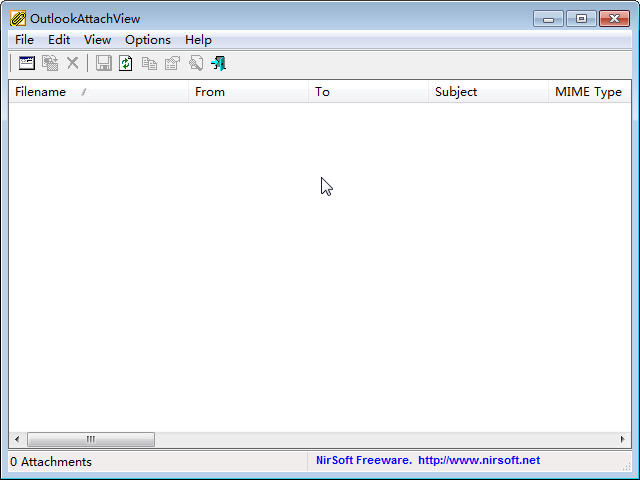Open the View menu
This screenshot has width=640, height=480.
98,40
